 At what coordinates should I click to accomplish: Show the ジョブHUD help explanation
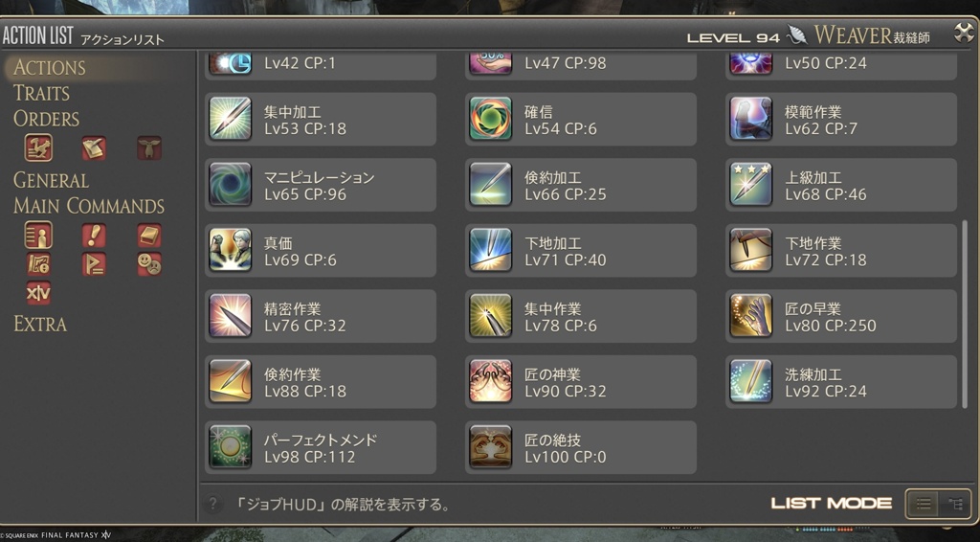tap(342, 504)
